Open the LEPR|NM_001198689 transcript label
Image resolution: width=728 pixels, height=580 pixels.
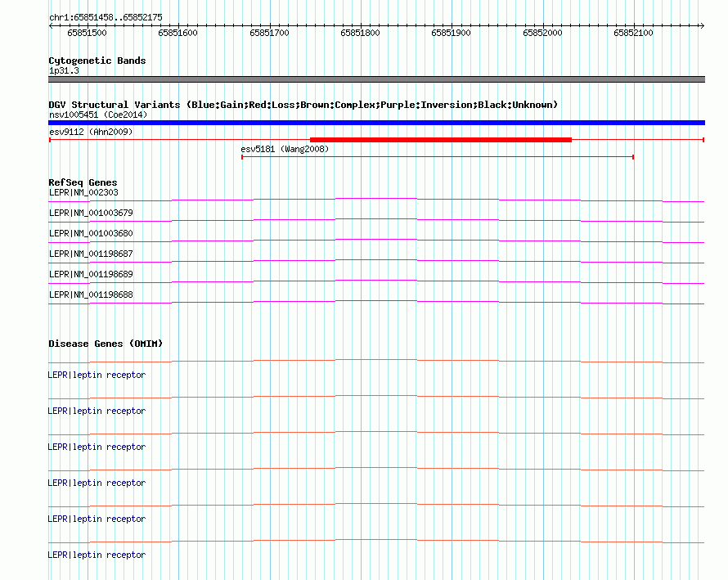91,274
